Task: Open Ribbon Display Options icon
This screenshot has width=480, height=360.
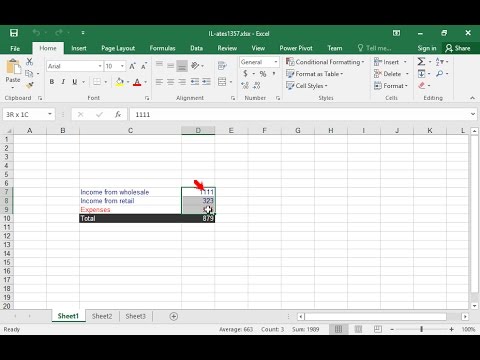Action: coord(396,33)
